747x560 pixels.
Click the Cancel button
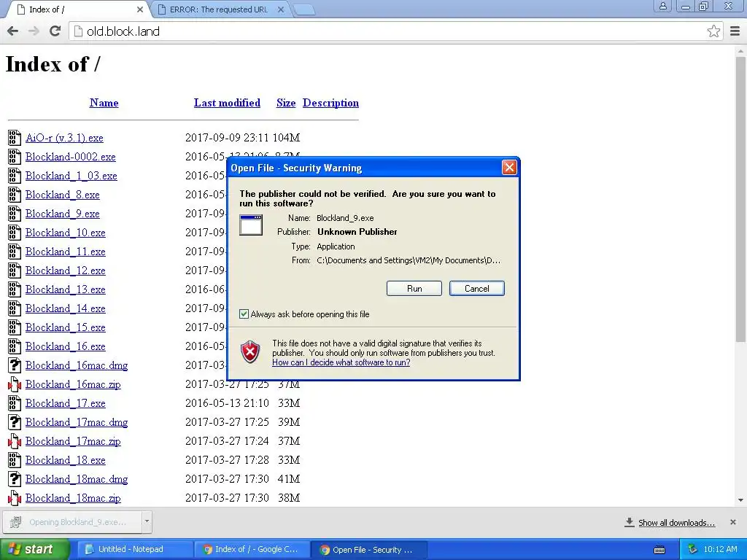pyautogui.click(x=477, y=289)
